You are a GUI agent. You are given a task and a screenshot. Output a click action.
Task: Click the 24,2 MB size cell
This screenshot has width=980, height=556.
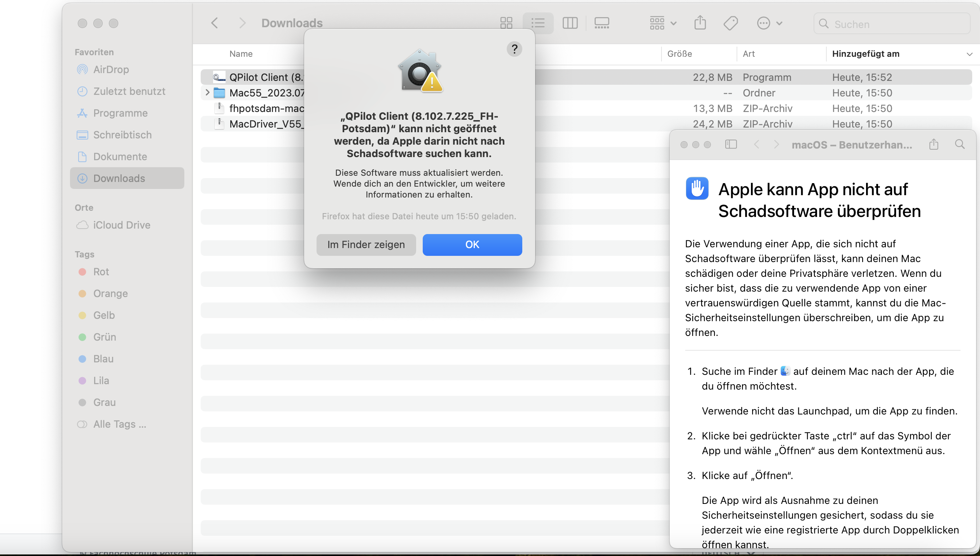pyautogui.click(x=712, y=124)
